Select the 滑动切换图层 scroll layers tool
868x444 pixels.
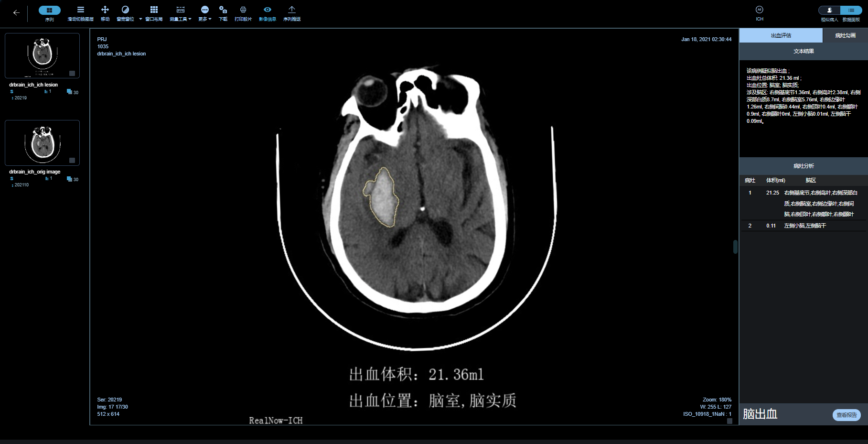pos(80,10)
